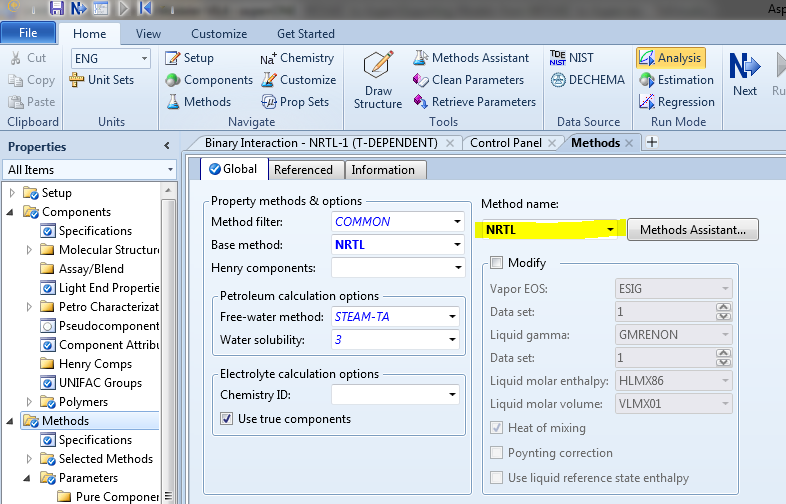
Task: Collapse the Properties navigation pane
Action: 167,146
